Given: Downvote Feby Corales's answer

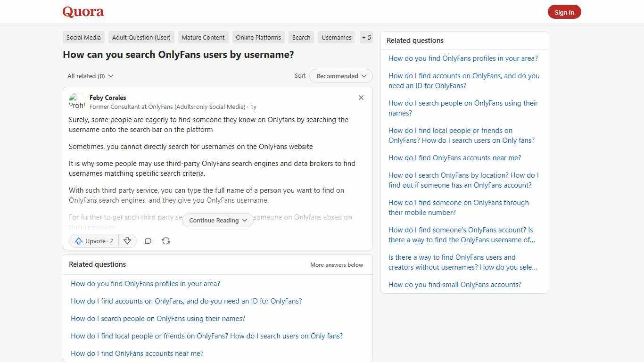Looking at the screenshot, I should (x=127, y=241).
